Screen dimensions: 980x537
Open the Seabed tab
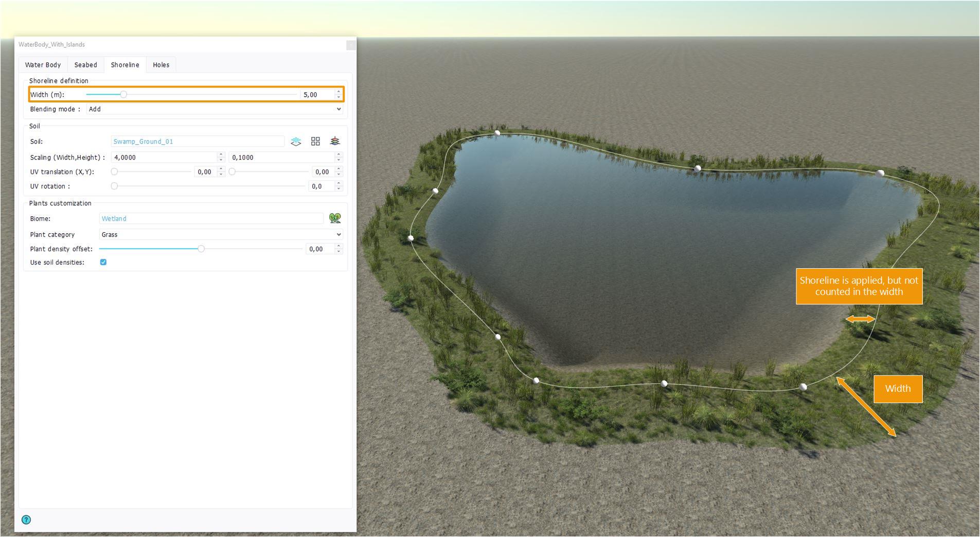85,65
